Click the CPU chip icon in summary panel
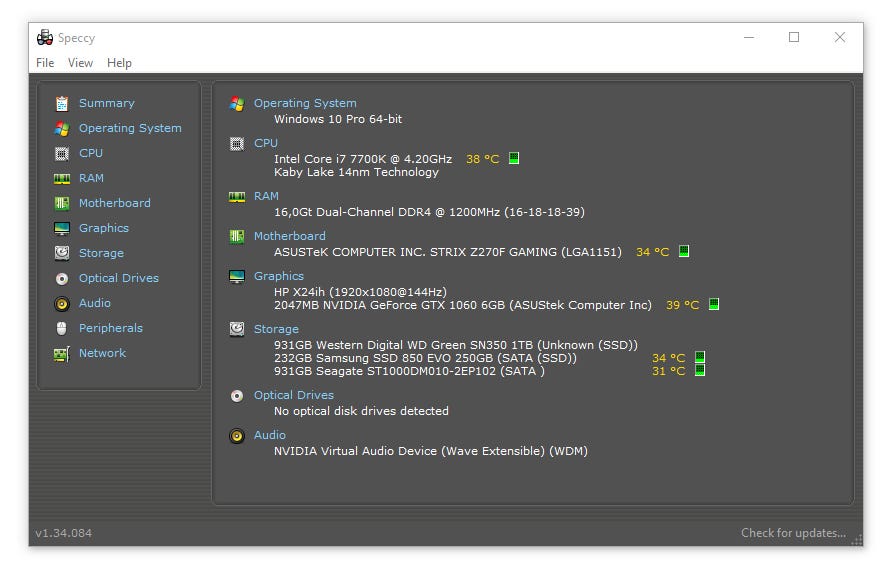The height and width of the screenshot is (568, 889). pyautogui.click(x=237, y=144)
